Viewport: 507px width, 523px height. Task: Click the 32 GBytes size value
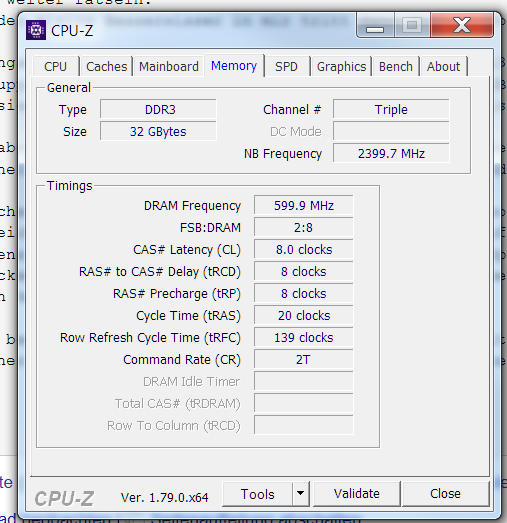coord(158,131)
